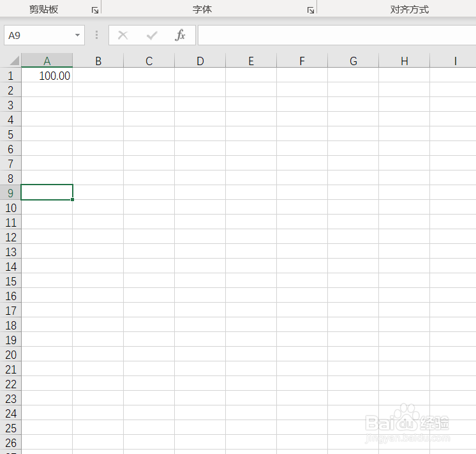Select row 10 header
476x454 pixels.
click(11, 208)
